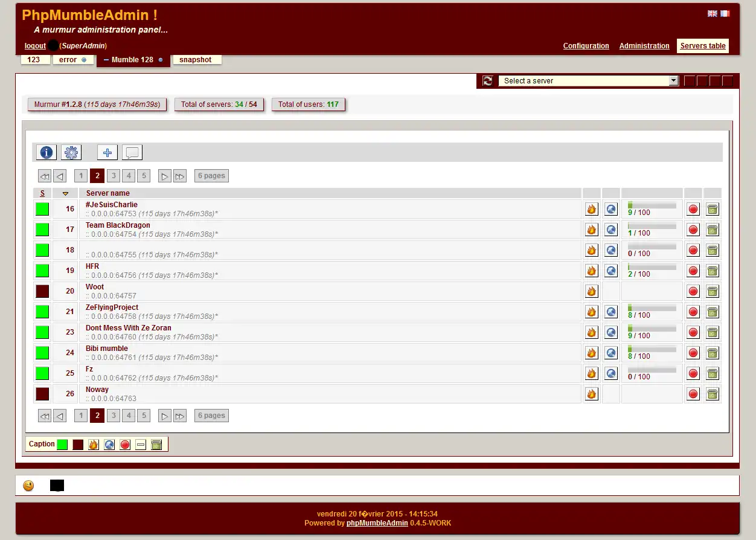Open the gear settings button in toolbar

71,152
